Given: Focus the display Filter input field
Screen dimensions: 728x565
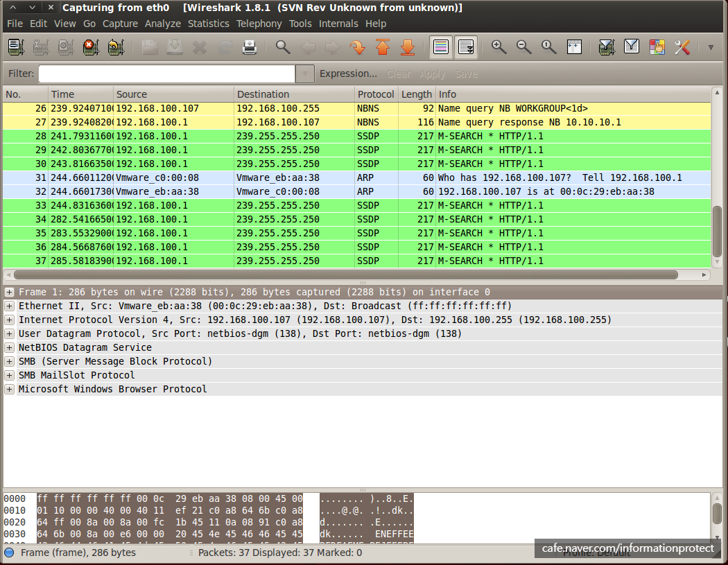Looking at the screenshot, I should pos(166,73).
